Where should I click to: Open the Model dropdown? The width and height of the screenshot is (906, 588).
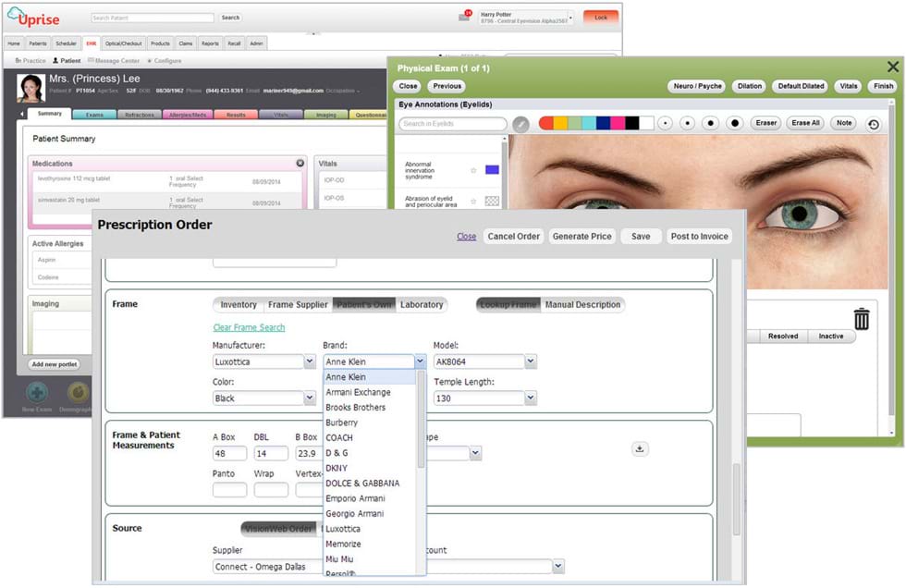(531, 361)
